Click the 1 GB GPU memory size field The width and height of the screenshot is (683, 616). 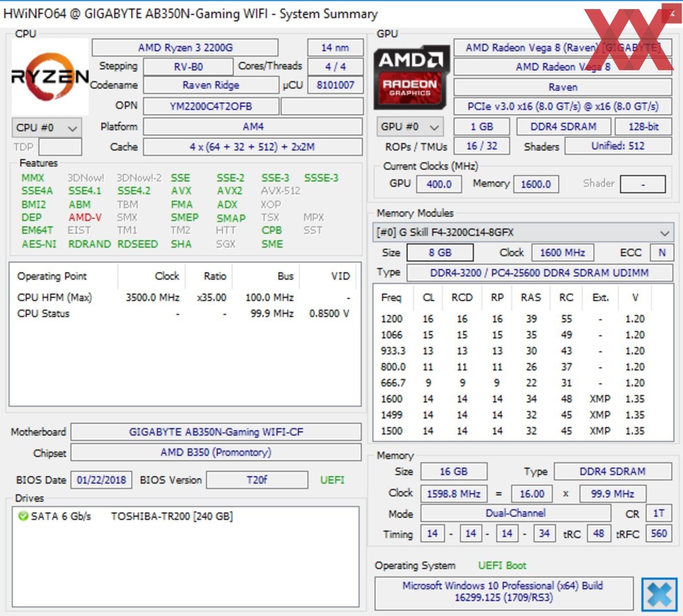(x=482, y=127)
